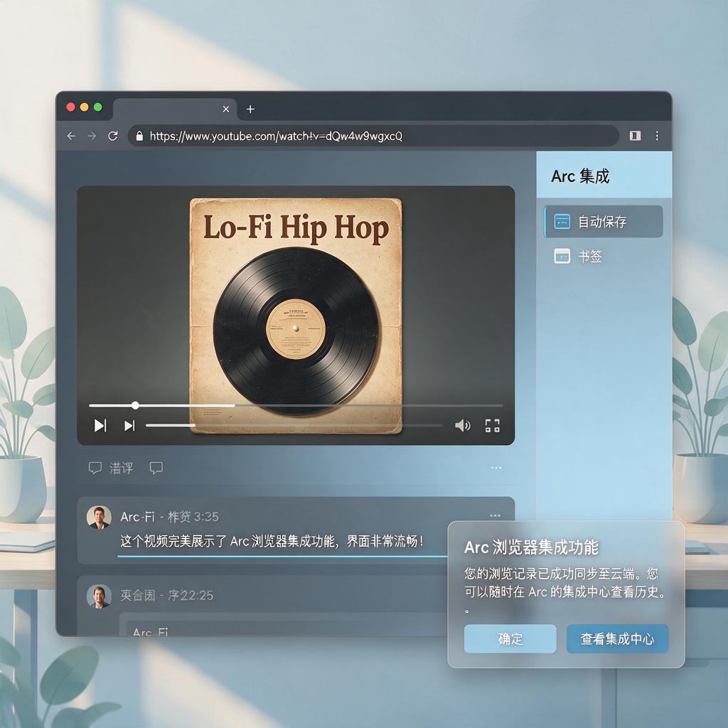
Task: Skip to next track in the video player
Action: [129, 425]
